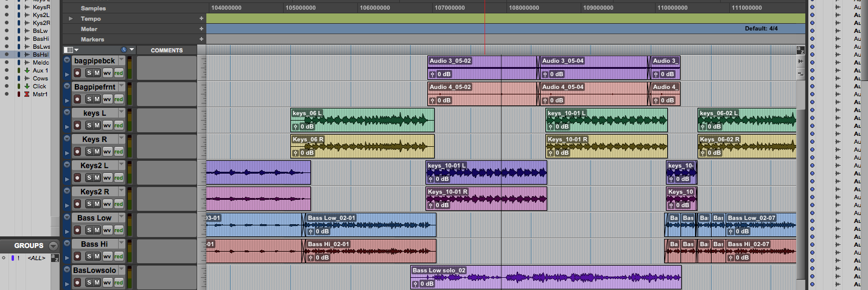Click the Keys2 L track name button
868x290 pixels.
click(94, 165)
